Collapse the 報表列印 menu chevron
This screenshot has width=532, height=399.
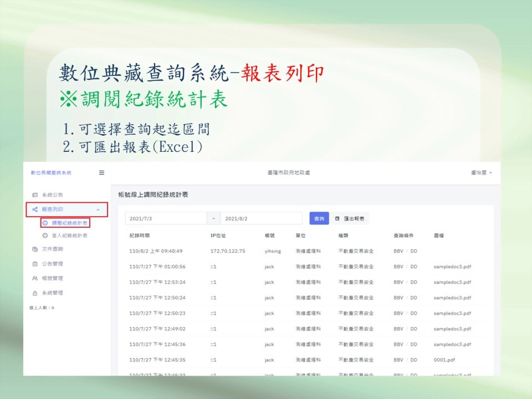tap(98, 209)
